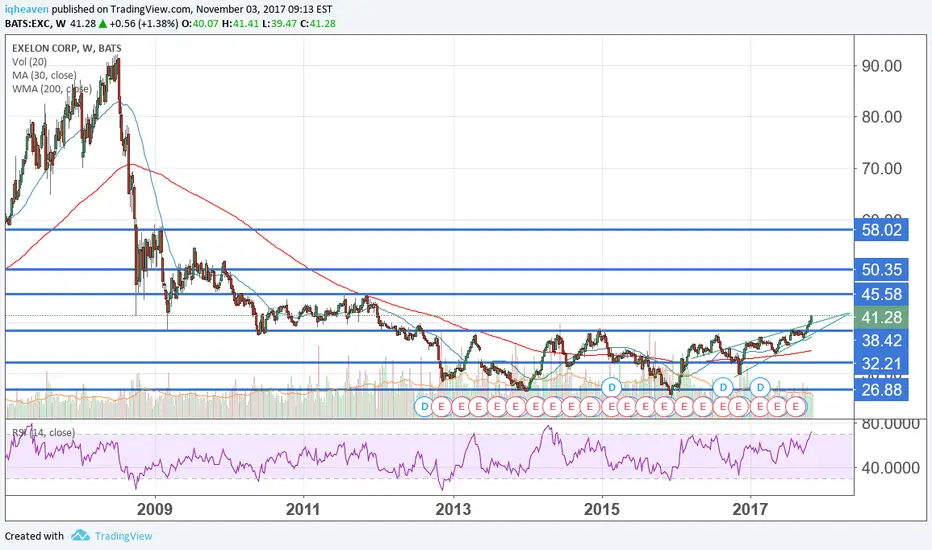The height and width of the screenshot is (550, 932).
Task: Select the rightmost D dividend marker
Action: [760, 387]
